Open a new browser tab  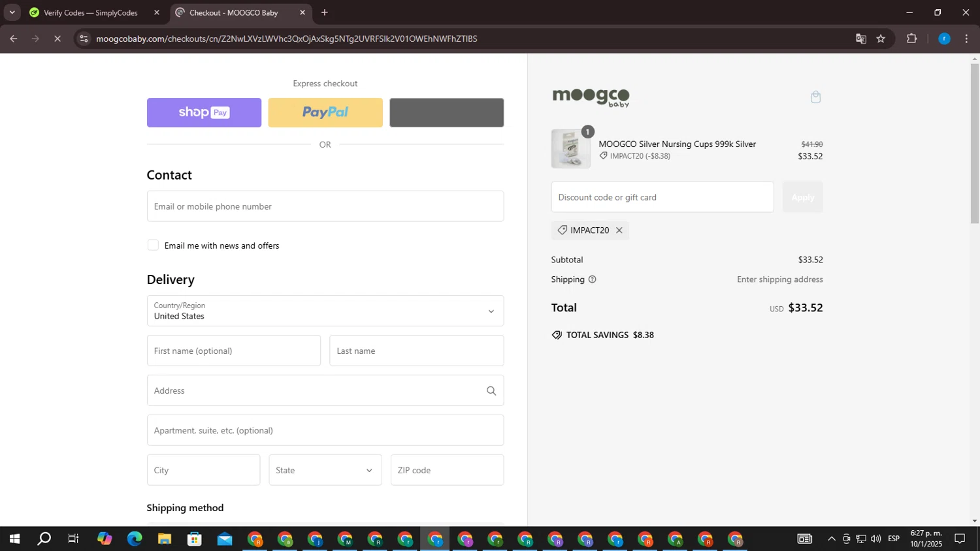[x=325, y=12]
